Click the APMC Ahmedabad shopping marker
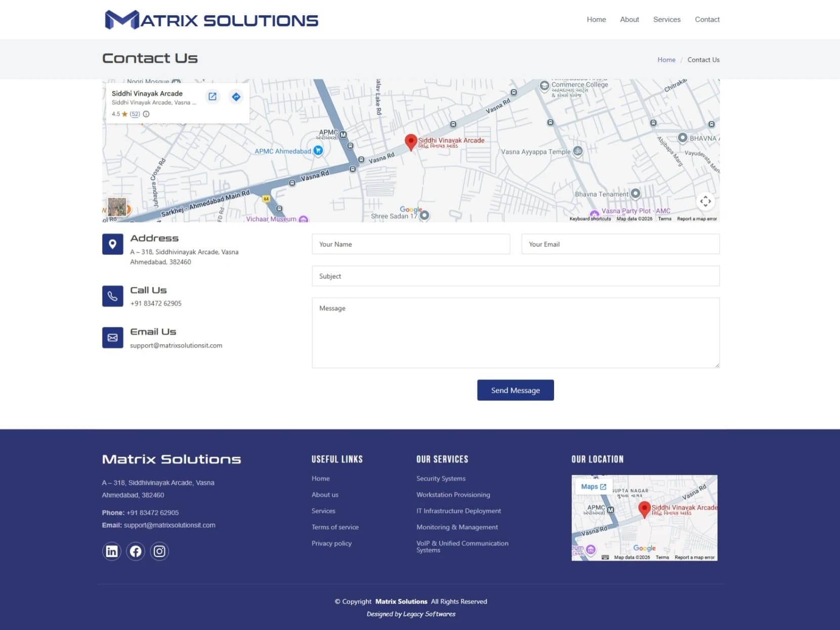 click(x=318, y=150)
